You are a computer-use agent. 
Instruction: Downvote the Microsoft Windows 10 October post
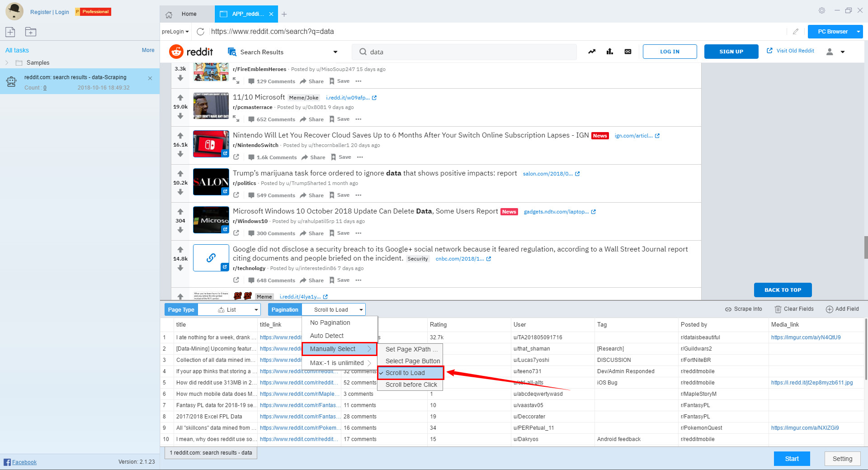point(180,230)
